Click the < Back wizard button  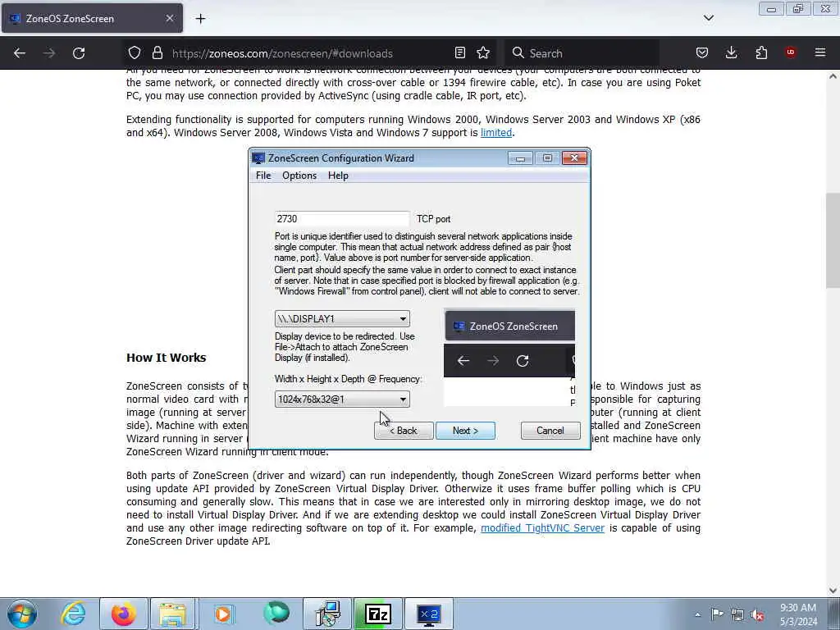click(x=404, y=431)
